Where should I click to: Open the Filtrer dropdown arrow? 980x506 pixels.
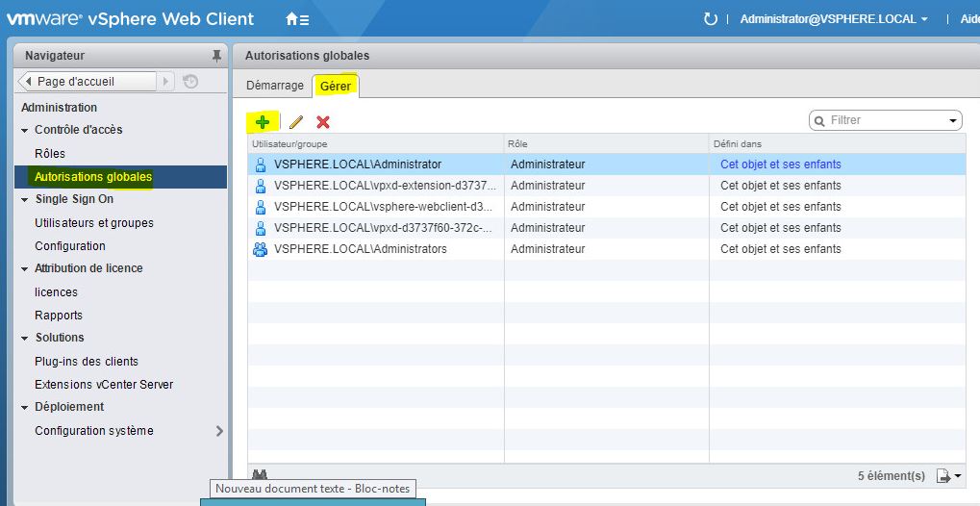point(953,121)
